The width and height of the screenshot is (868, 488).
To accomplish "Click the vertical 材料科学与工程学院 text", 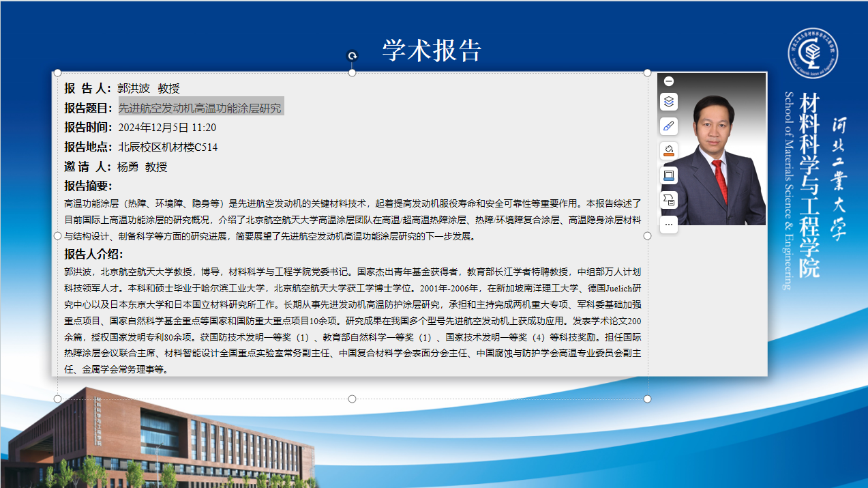I will [x=809, y=184].
